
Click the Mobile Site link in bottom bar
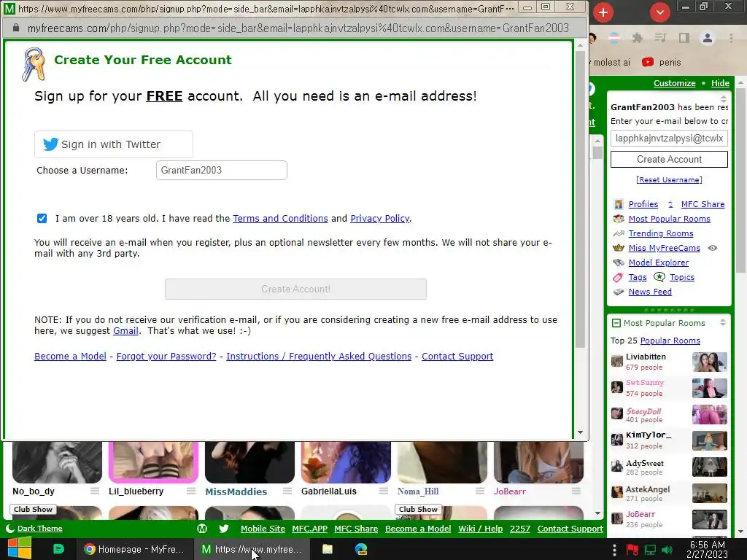(x=263, y=529)
